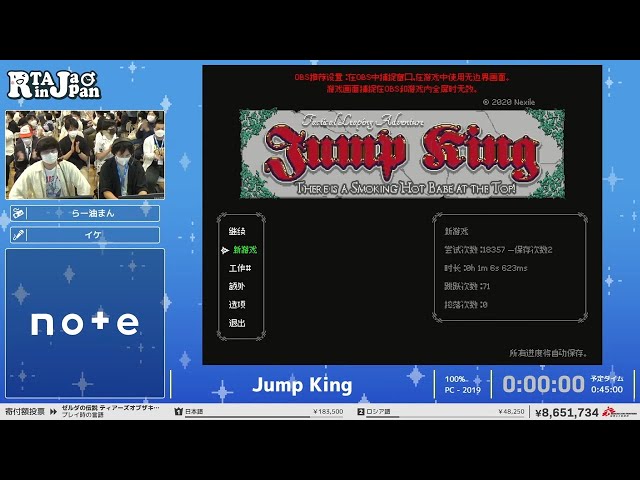
Task: Click the 日本語 vote option
Action: 194,411
